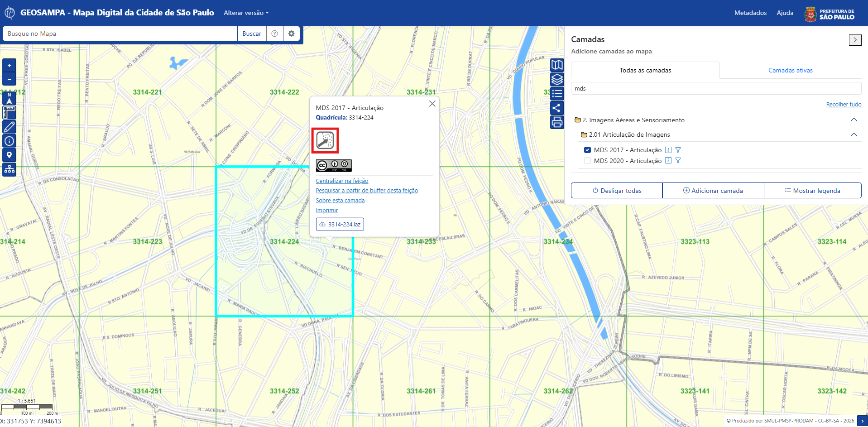Click the Recolher tudo link
Screen dimensions: 868x427
(844, 105)
